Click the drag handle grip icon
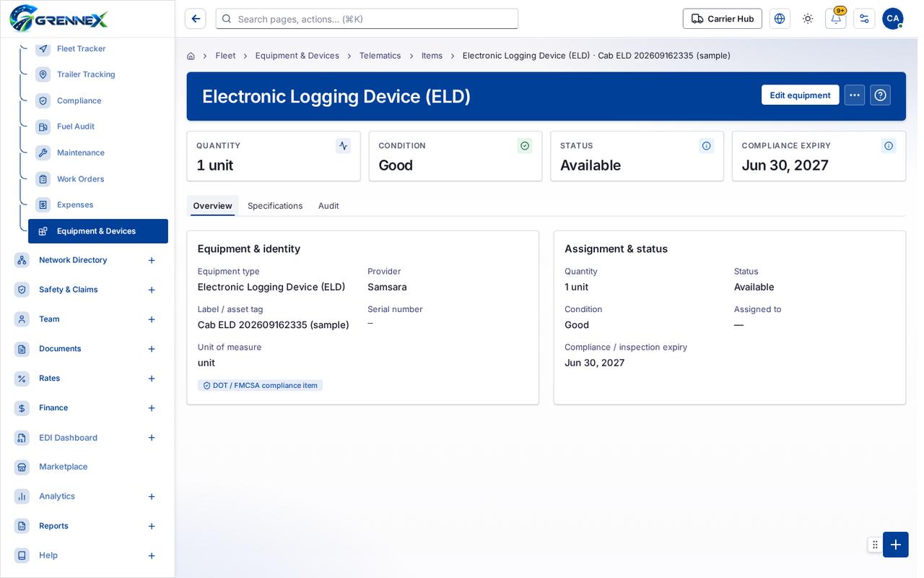Screen dimensions: 924x578 (x=875, y=545)
